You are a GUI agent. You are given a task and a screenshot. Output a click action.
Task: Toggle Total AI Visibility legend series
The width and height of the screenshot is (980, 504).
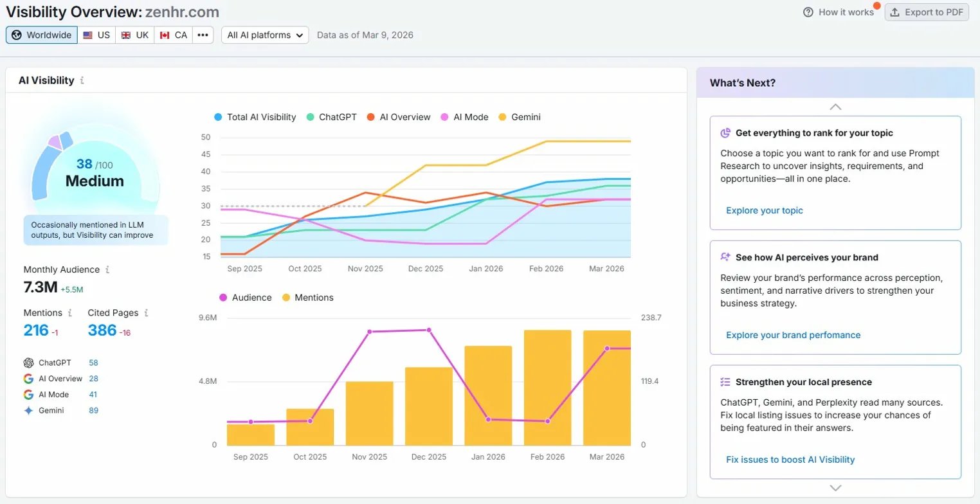[x=255, y=117]
